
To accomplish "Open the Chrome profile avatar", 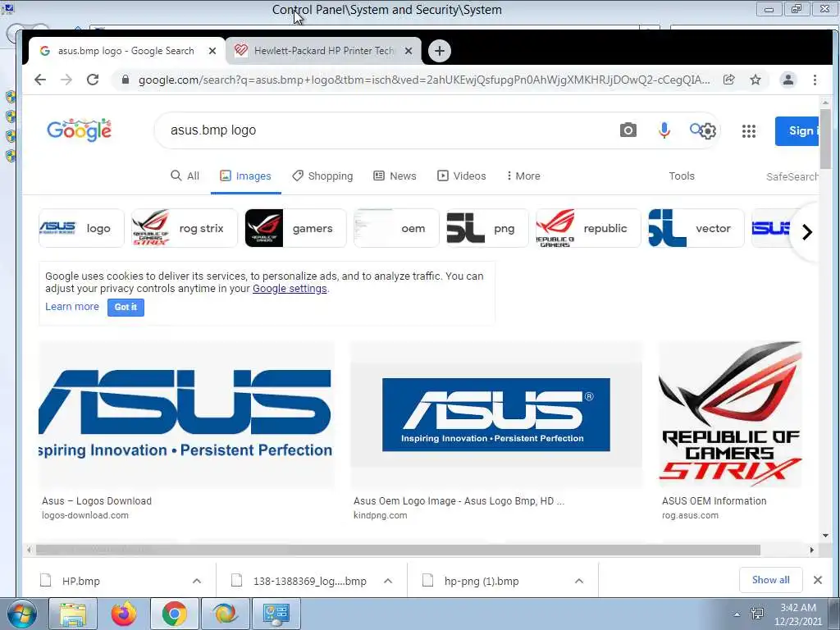I will coord(788,80).
